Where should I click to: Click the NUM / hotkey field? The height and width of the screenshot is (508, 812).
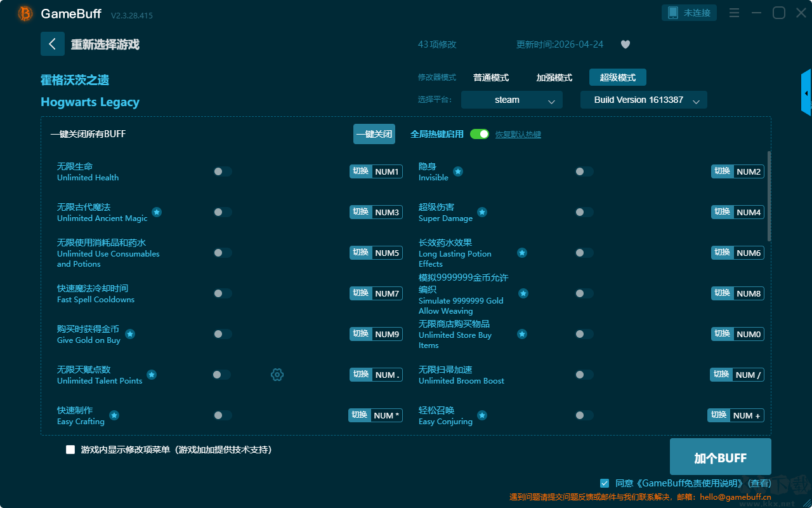(748, 375)
